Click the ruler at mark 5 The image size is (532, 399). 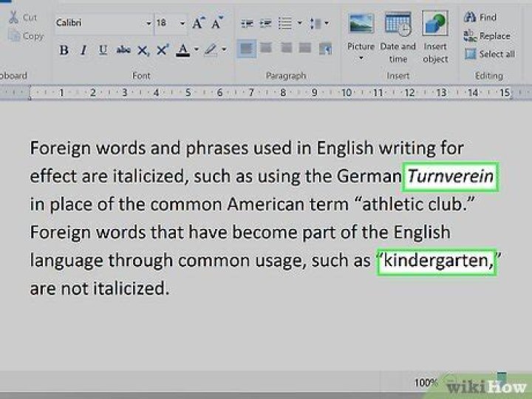pyautogui.click(x=188, y=92)
